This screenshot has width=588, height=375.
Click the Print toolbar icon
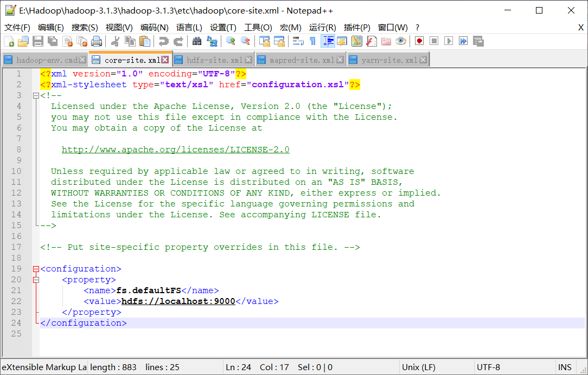point(96,41)
